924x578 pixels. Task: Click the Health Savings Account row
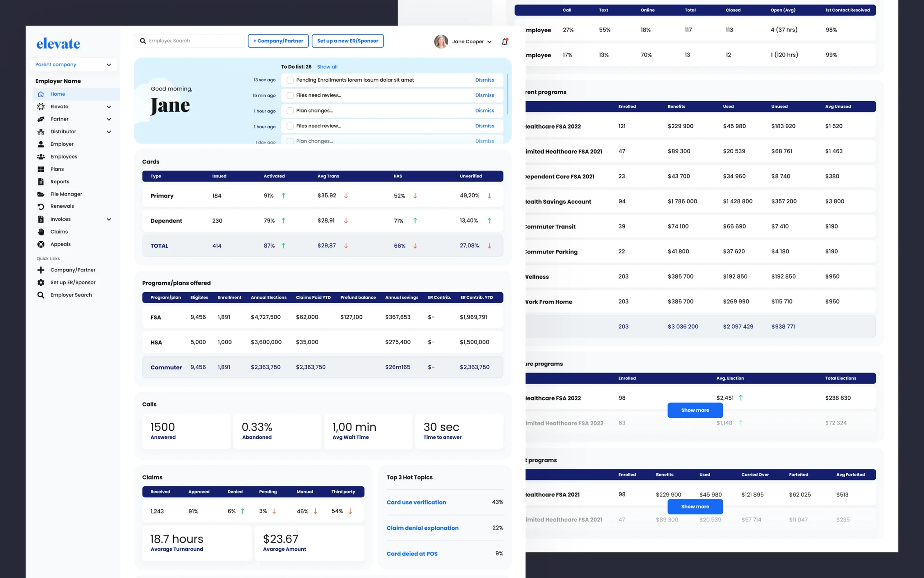pos(701,201)
